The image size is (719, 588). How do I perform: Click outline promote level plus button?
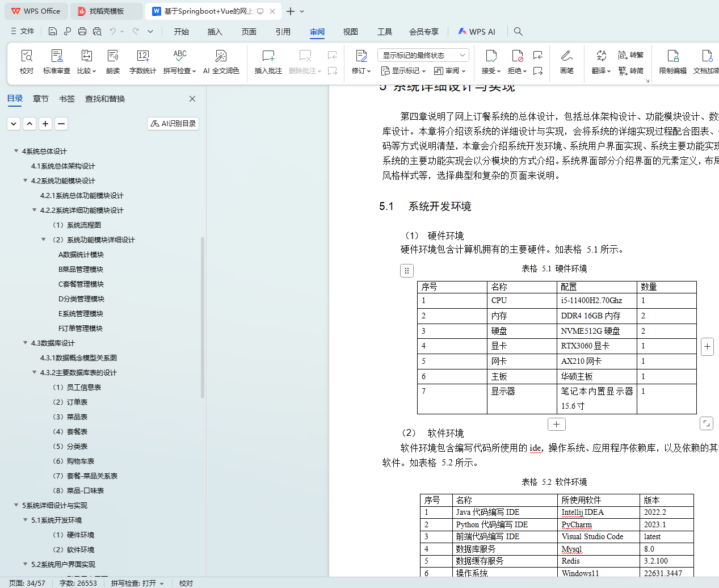tap(45, 124)
